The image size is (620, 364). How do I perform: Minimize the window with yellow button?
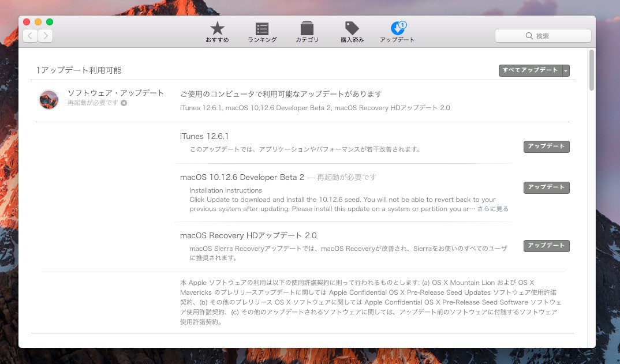point(38,22)
